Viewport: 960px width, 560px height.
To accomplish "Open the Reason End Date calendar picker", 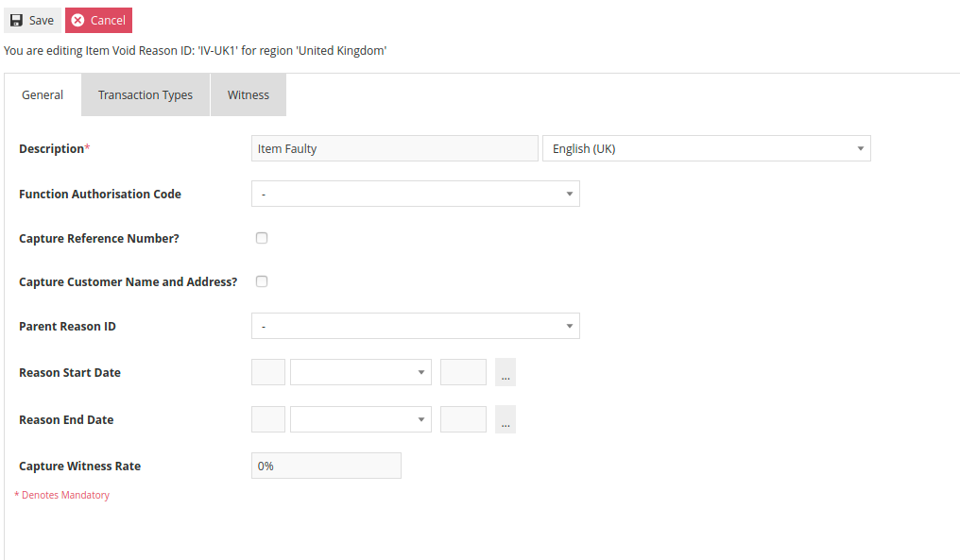I will (506, 419).
